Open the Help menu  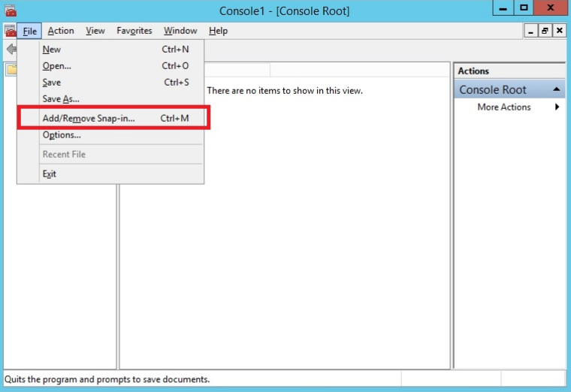click(x=218, y=31)
